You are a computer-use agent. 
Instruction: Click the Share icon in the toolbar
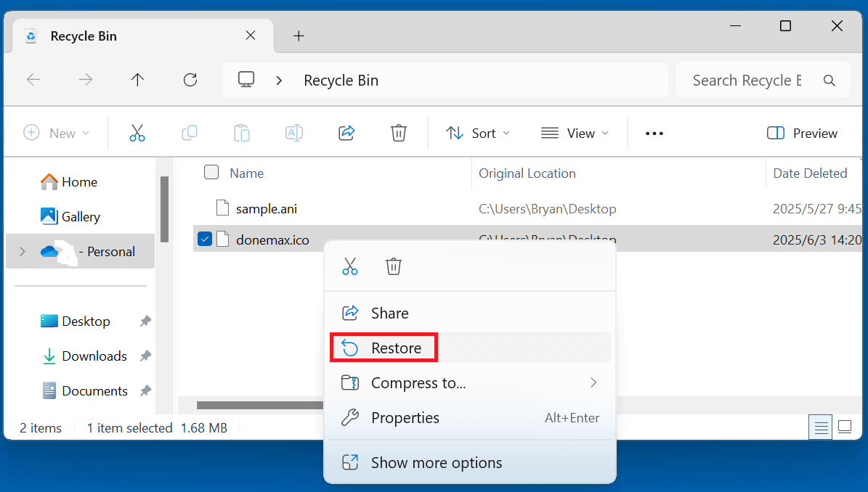pos(346,133)
